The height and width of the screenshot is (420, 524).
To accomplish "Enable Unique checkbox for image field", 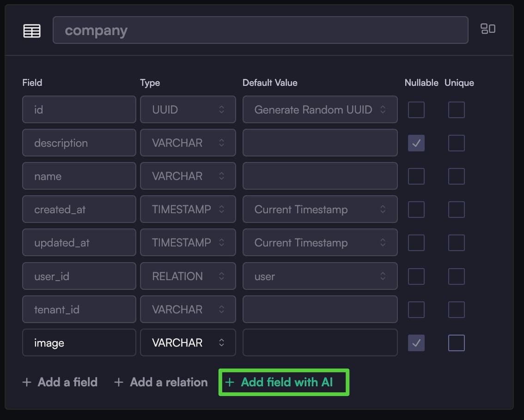I will 456,343.
